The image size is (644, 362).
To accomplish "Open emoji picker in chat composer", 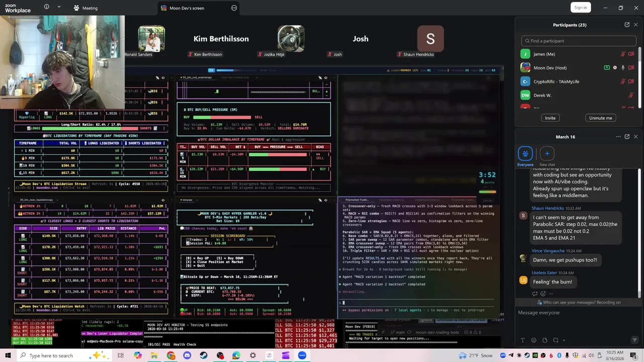I will point(534,340).
